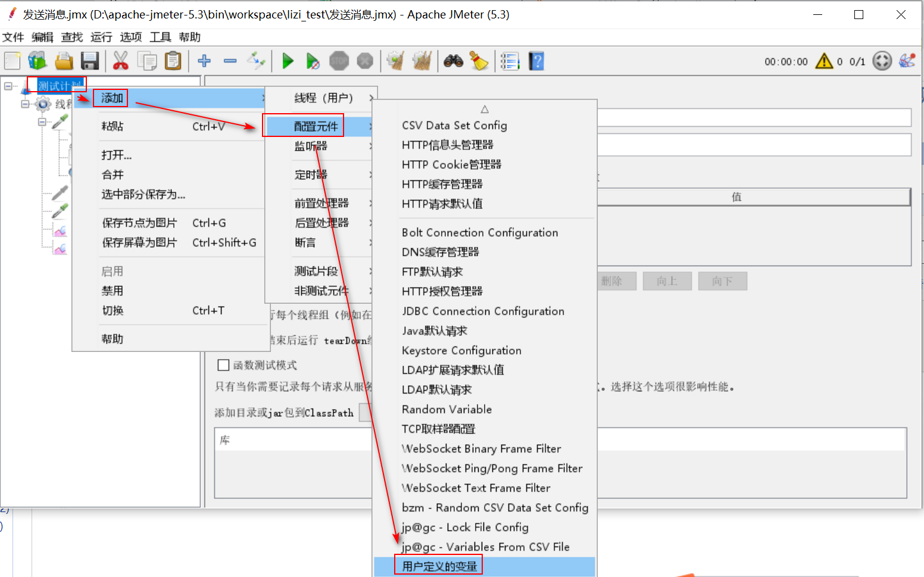
Task: Click the Clear All brooms icon
Action: coord(422,61)
